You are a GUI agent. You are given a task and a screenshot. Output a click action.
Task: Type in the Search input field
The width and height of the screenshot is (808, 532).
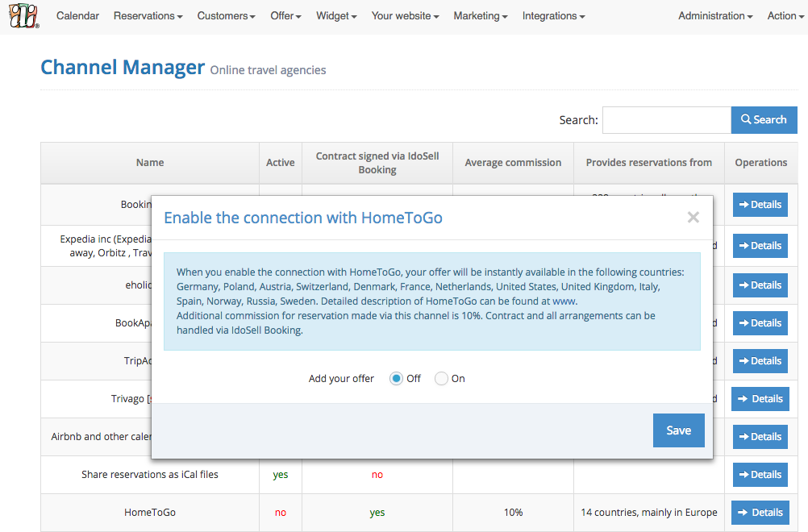[x=666, y=120]
